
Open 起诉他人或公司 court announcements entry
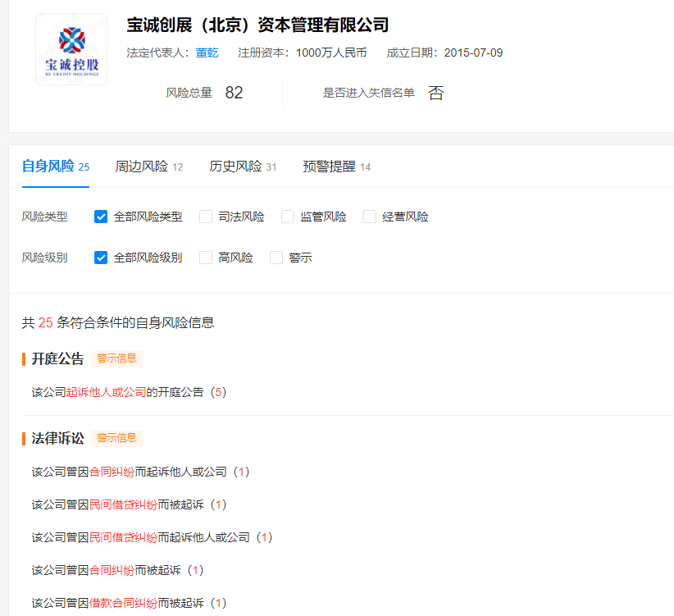[x=106, y=392]
